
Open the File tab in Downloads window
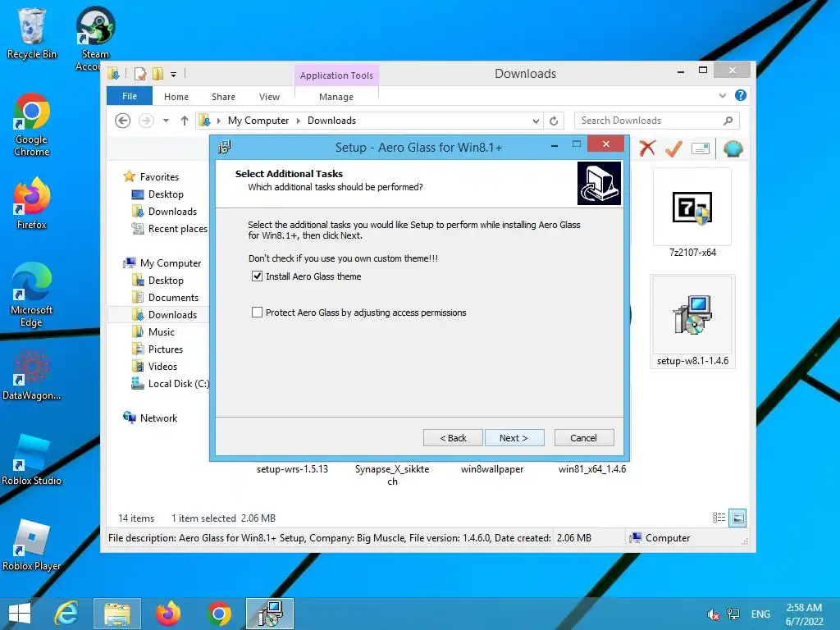coord(130,96)
